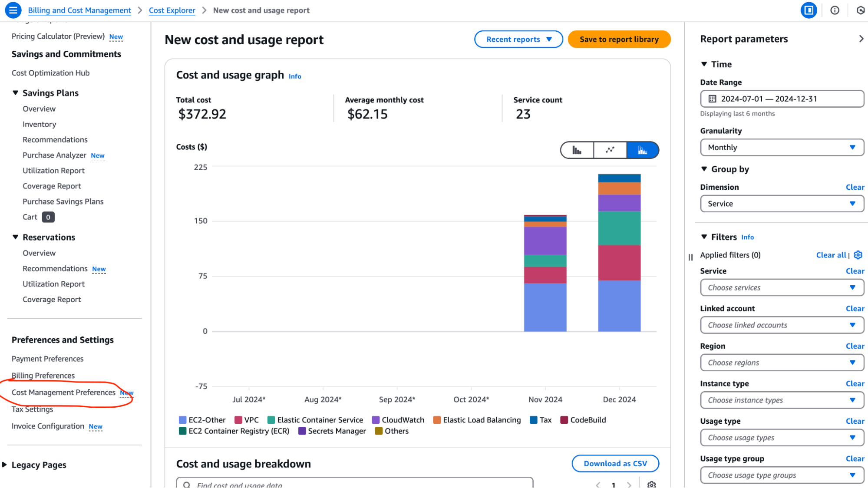
Task: Expand the Legacy Pages nav group
Action: pos(4,465)
